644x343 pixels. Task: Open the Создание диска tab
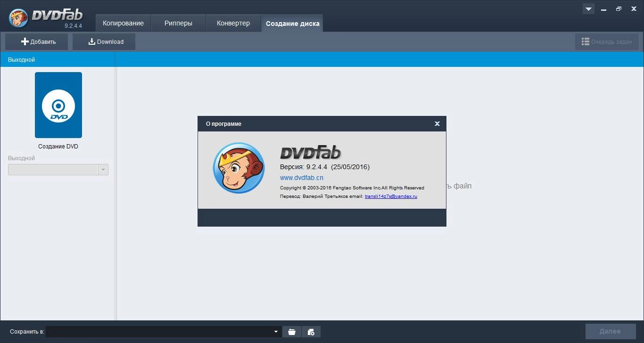click(x=292, y=23)
